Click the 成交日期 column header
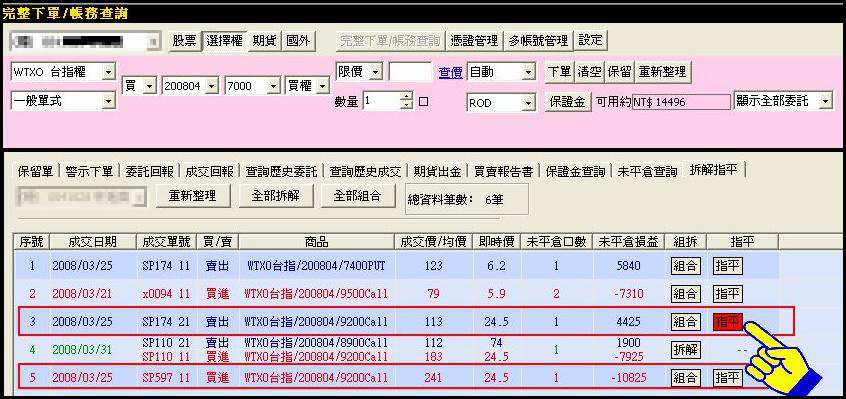846x399 pixels. coord(92,242)
